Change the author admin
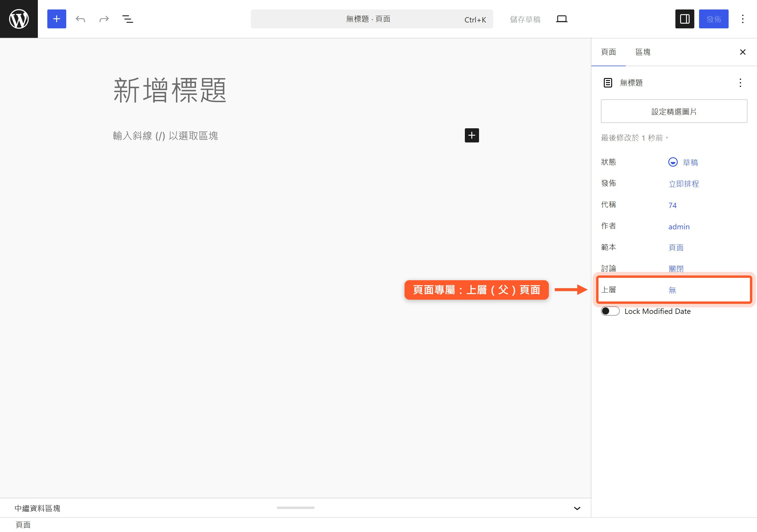This screenshot has width=757, height=532. tap(679, 227)
